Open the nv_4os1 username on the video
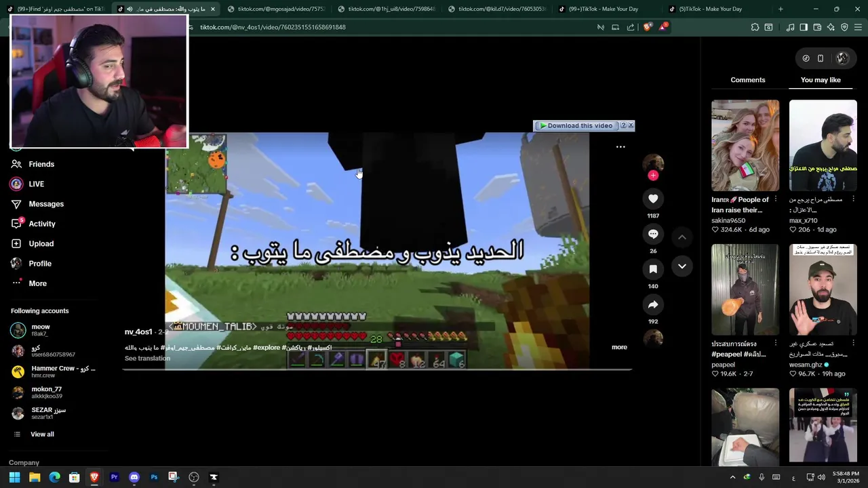The image size is (868, 488). [138, 332]
